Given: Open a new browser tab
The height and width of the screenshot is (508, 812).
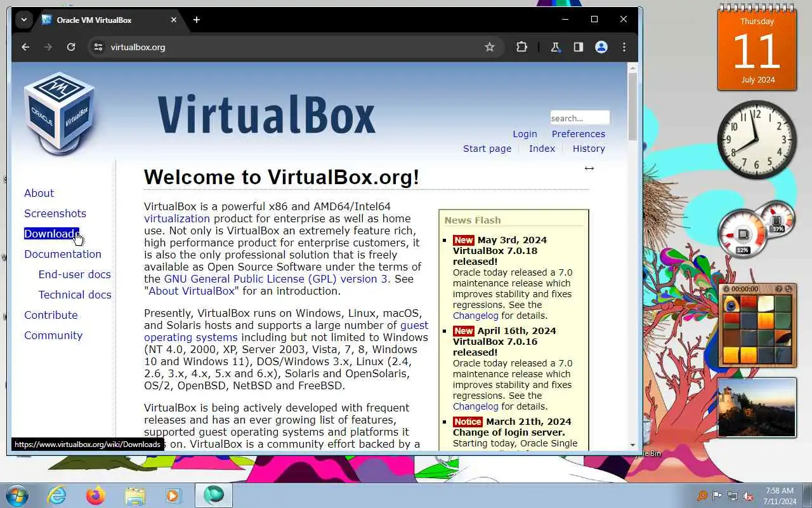Looking at the screenshot, I should pyautogui.click(x=197, y=20).
